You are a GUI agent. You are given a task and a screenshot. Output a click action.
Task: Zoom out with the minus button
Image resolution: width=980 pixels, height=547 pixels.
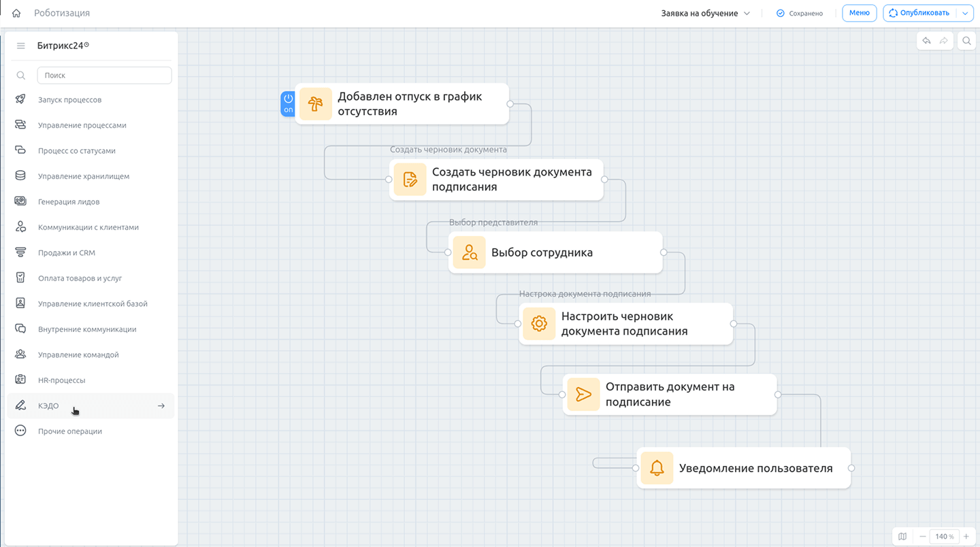point(923,536)
